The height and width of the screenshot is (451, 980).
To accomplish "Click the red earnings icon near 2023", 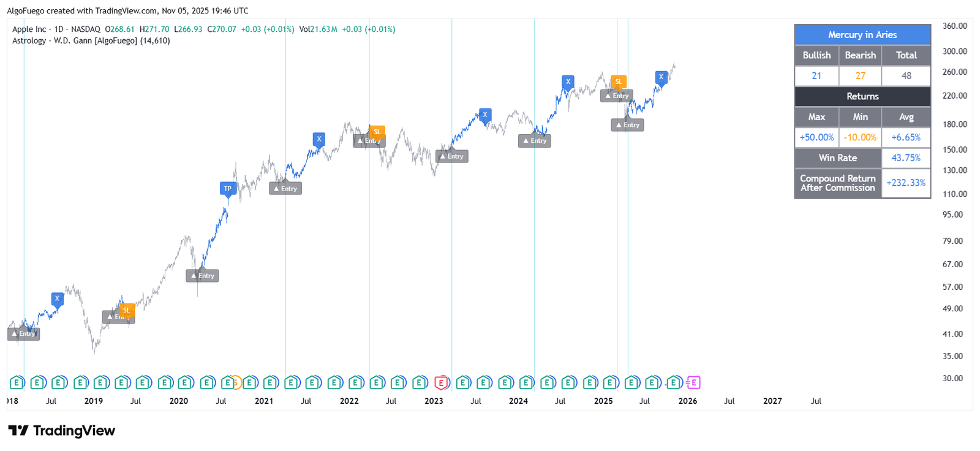I will tap(441, 383).
